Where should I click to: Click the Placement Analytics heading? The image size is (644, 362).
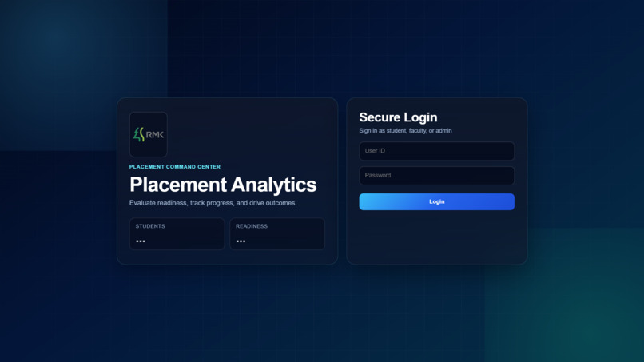coord(223,185)
